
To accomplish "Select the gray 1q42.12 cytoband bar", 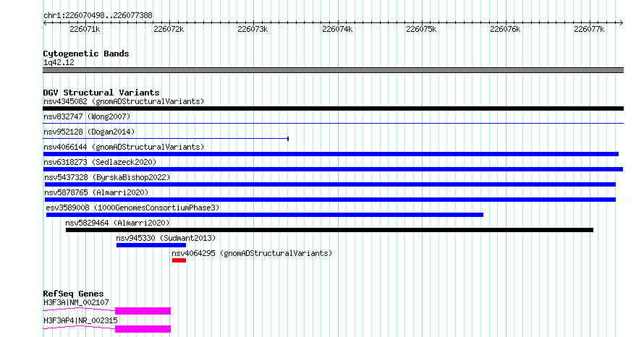I will [333, 70].
